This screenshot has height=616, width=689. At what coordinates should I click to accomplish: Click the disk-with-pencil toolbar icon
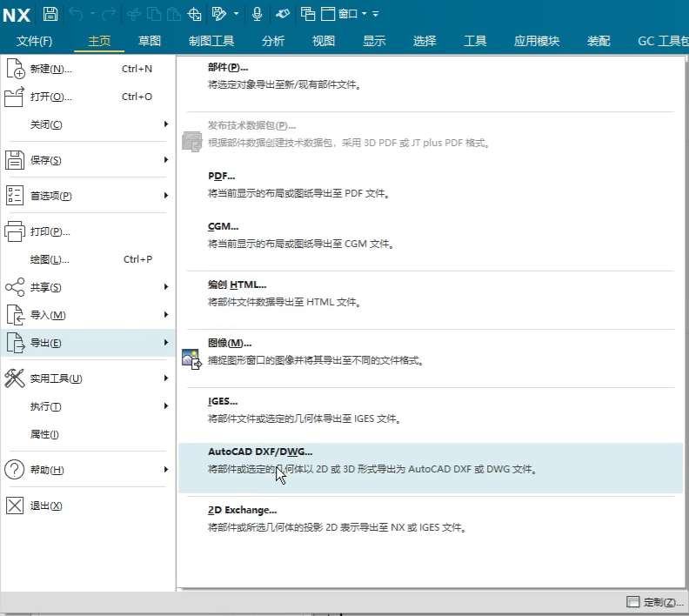(219, 14)
